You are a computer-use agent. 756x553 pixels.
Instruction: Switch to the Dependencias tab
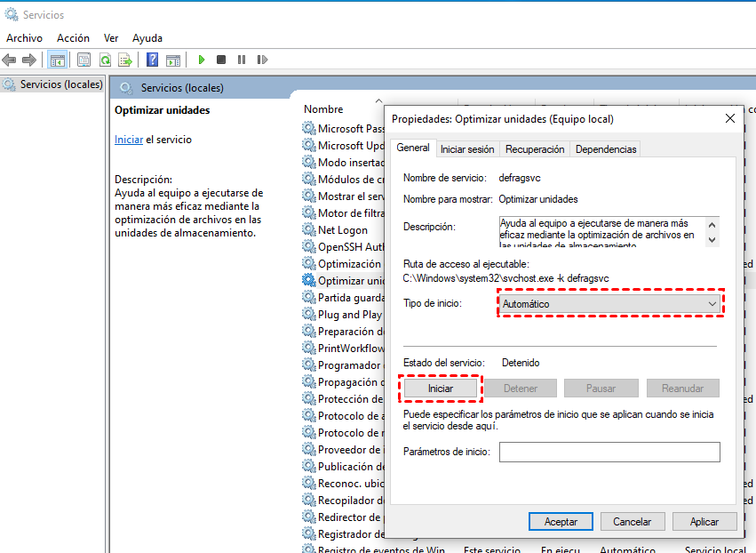point(605,149)
